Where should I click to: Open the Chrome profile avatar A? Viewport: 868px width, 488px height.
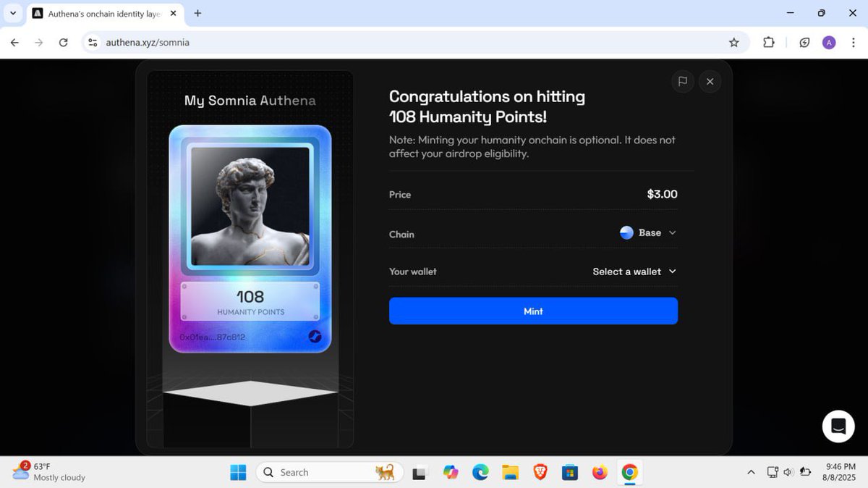coord(829,43)
